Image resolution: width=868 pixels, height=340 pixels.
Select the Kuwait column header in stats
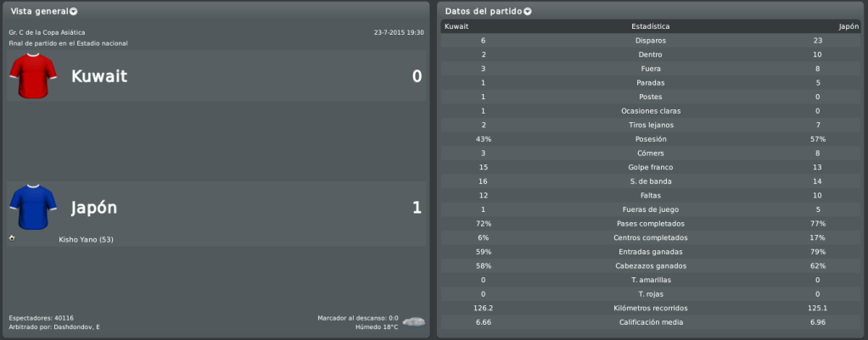coord(456,26)
